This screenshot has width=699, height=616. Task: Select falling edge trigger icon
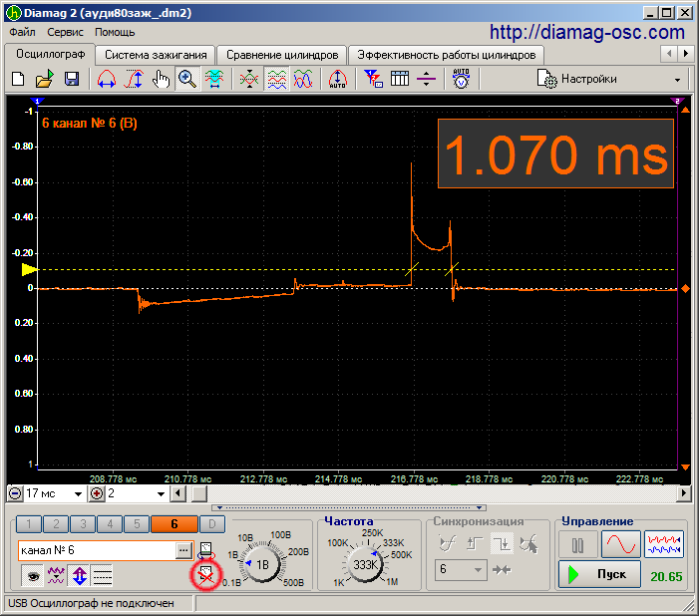[x=502, y=544]
